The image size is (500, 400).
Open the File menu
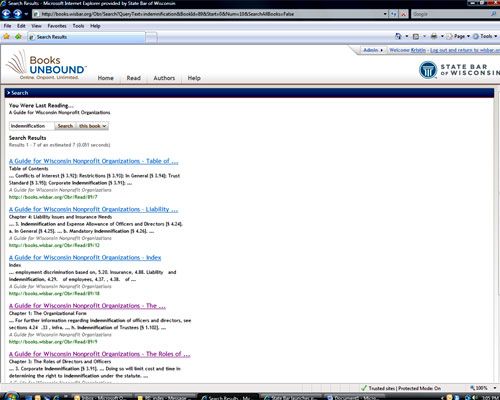pos(7,26)
